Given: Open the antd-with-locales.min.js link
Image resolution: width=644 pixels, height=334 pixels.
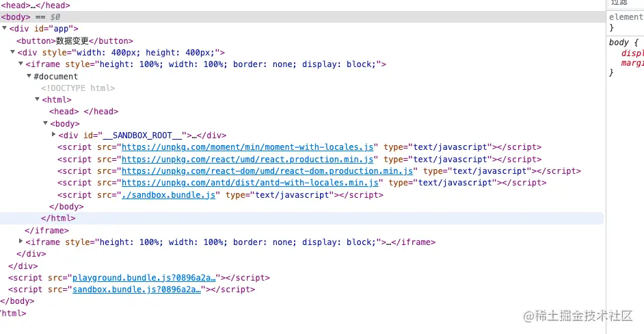Looking at the screenshot, I should (x=250, y=183).
